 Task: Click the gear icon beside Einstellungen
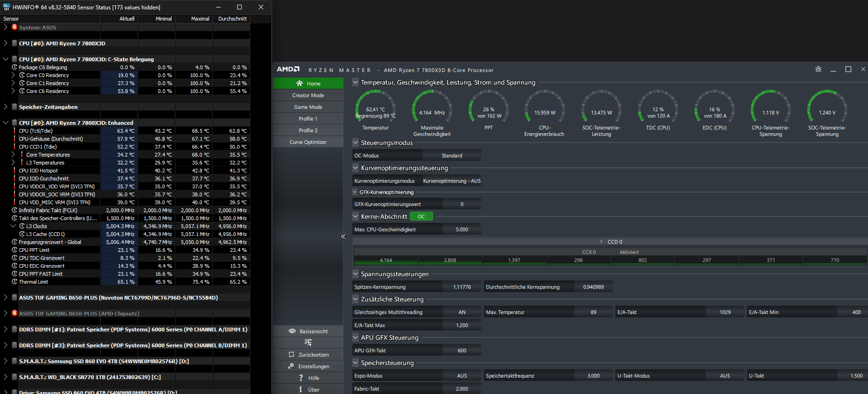(291, 366)
